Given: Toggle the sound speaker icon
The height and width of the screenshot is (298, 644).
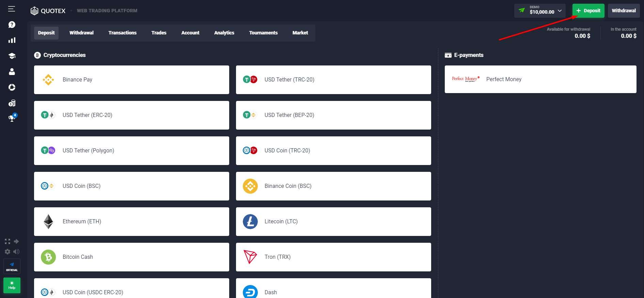Looking at the screenshot, I should tap(16, 252).
